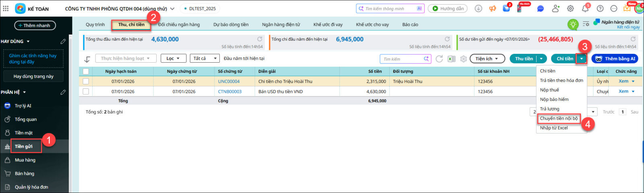Viewport: 644px width, 193px height.
Task: Open the Tất cả dropdown
Action: (x=204, y=59)
